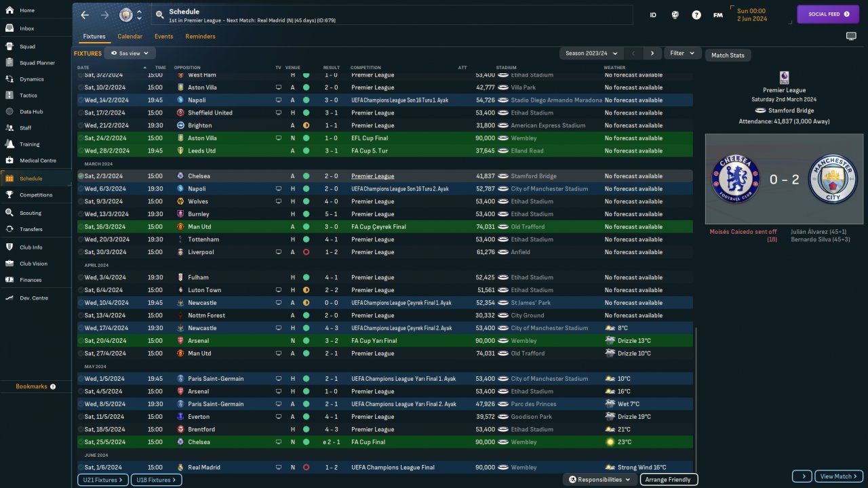This screenshot has height=488, width=868.
Task: Click the Match Stats button
Action: point(728,56)
